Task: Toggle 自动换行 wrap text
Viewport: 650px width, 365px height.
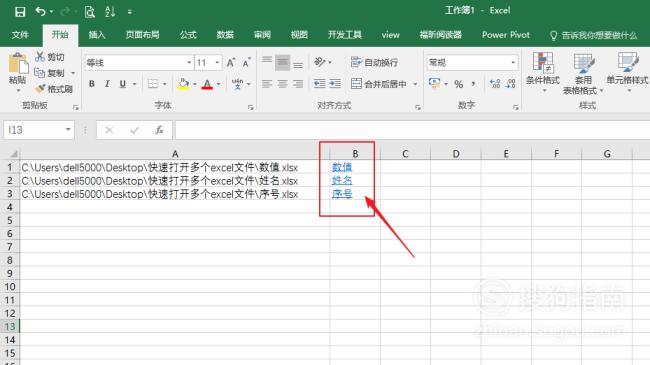Action: click(x=374, y=62)
